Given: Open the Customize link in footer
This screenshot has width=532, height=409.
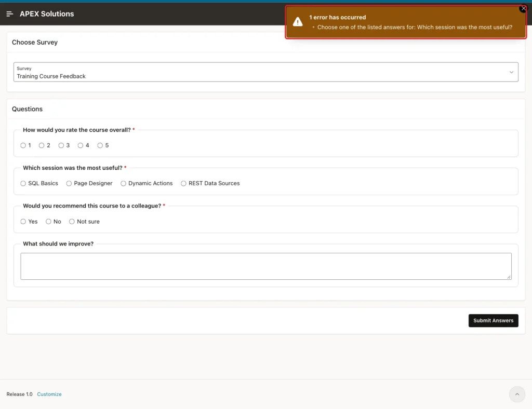Looking at the screenshot, I should pyautogui.click(x=49, y=394).
